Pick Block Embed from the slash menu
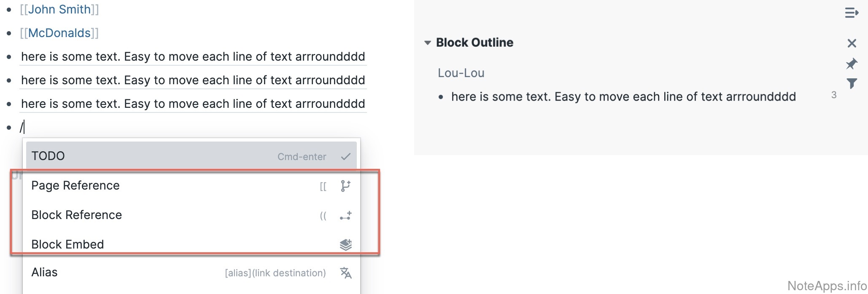The image size is (868, 294). click(67, 244)
